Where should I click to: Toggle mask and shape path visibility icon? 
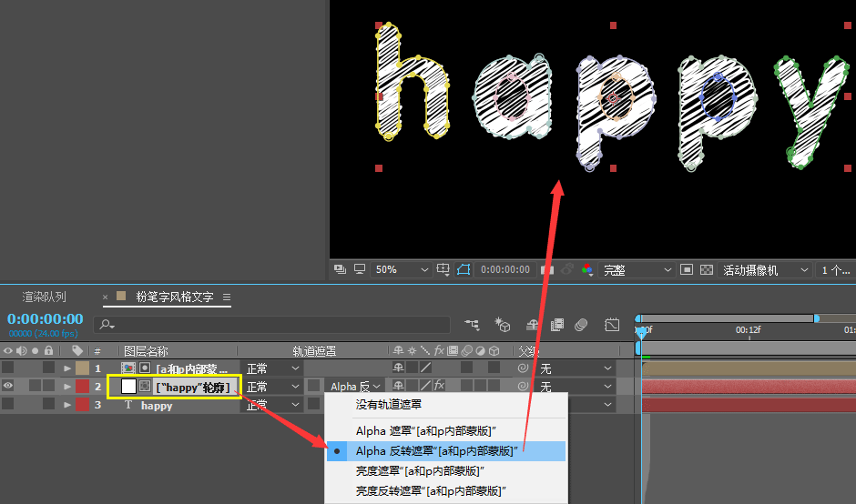[464, 270]
